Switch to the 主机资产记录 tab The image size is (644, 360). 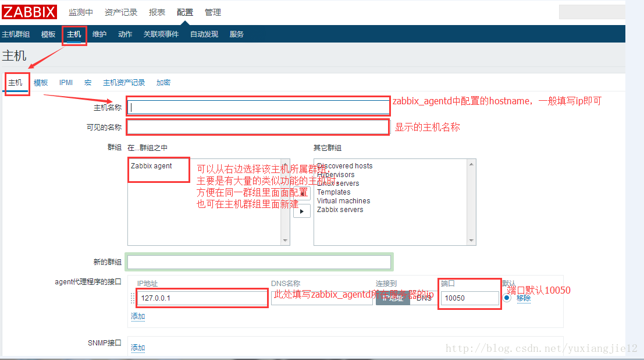[x=124, y=83]
